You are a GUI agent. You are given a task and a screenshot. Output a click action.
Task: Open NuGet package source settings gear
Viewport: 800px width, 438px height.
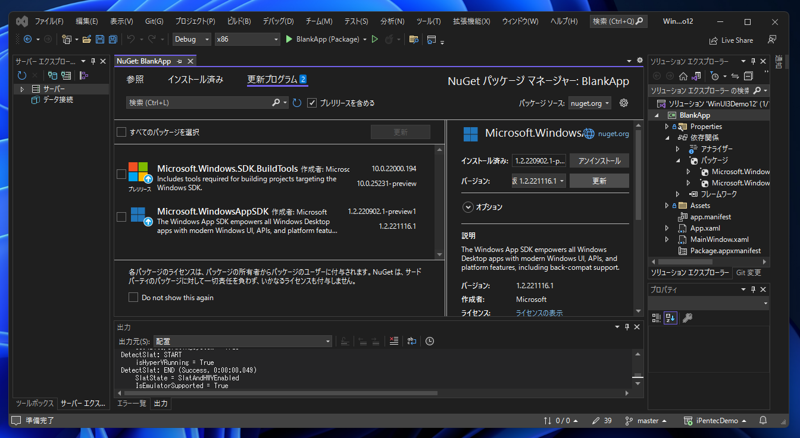click(x=623, y=103)
